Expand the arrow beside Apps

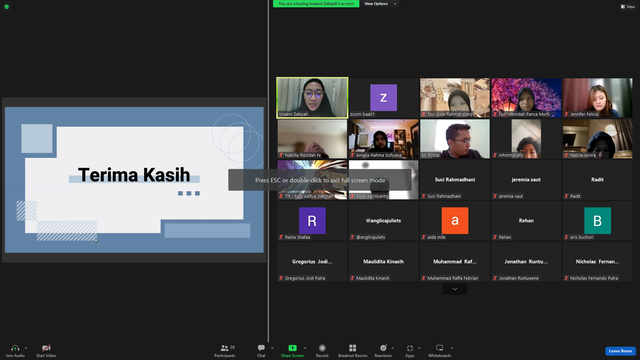[419, 348]
